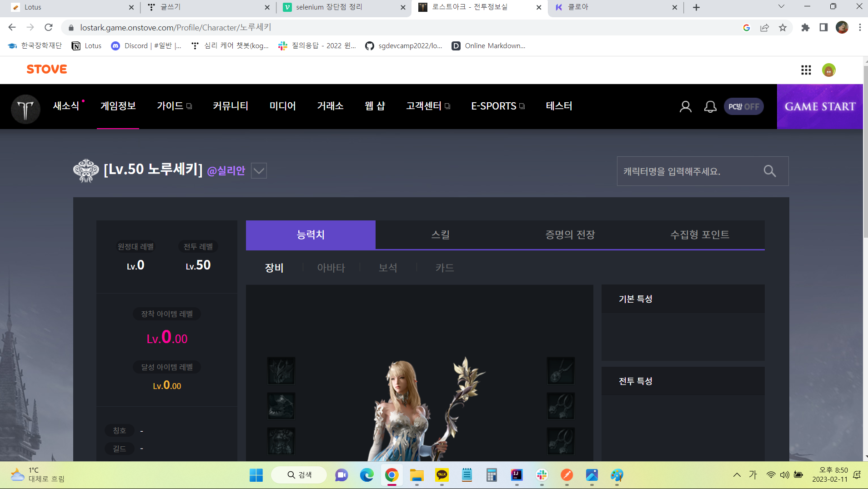Click the browser back arrow

(12, 27)
